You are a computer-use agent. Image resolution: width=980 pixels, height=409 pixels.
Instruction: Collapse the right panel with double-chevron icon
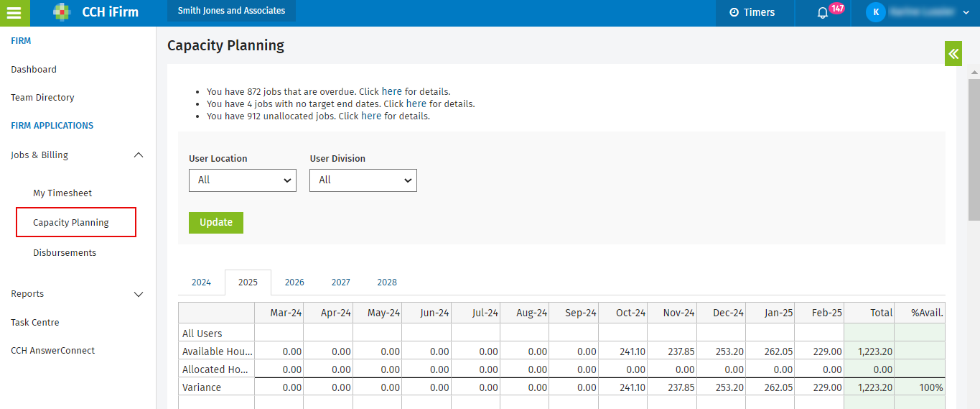tap(953, 54)
